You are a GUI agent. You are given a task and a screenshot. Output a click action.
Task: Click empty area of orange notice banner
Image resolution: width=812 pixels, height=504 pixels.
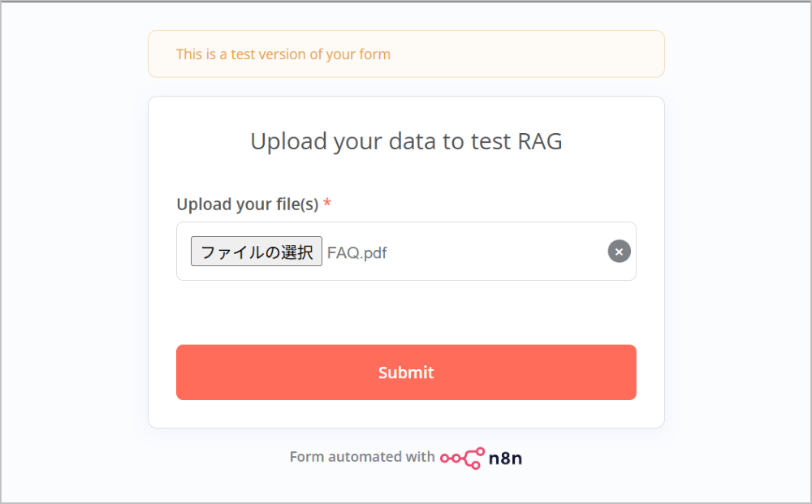click(x=528, y=54)
